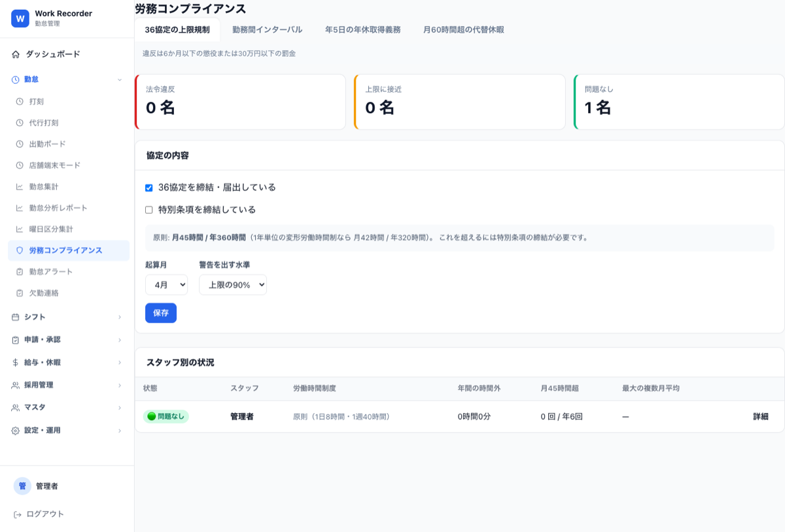The width and height of the screenshot is (785, 532).
Task: Check 特別条項を締結している checkbox
Action: (148, 210)
